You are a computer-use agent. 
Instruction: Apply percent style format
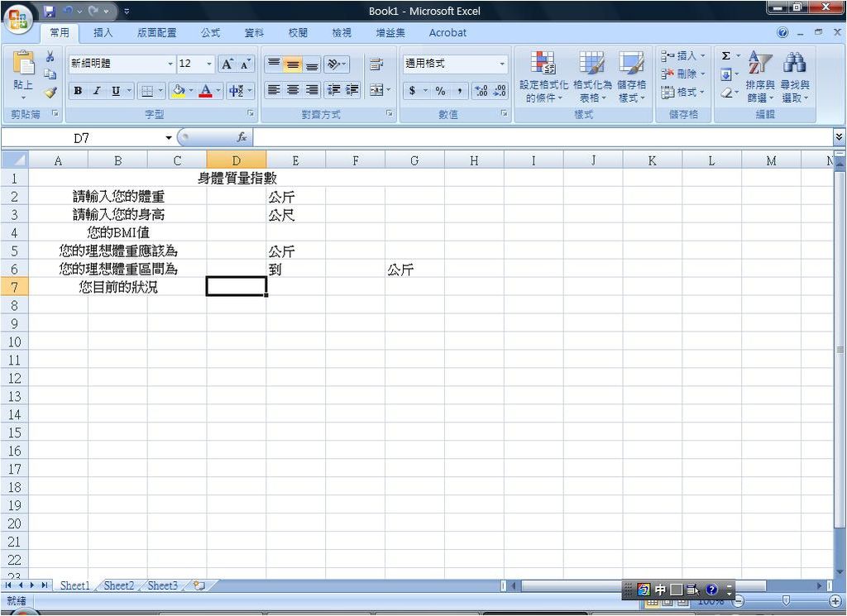[441, 91]
